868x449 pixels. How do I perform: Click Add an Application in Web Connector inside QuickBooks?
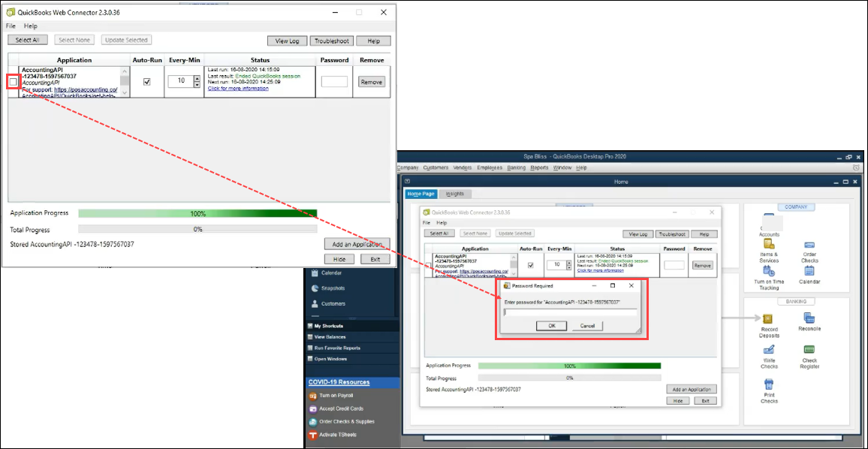pos(692,389)
